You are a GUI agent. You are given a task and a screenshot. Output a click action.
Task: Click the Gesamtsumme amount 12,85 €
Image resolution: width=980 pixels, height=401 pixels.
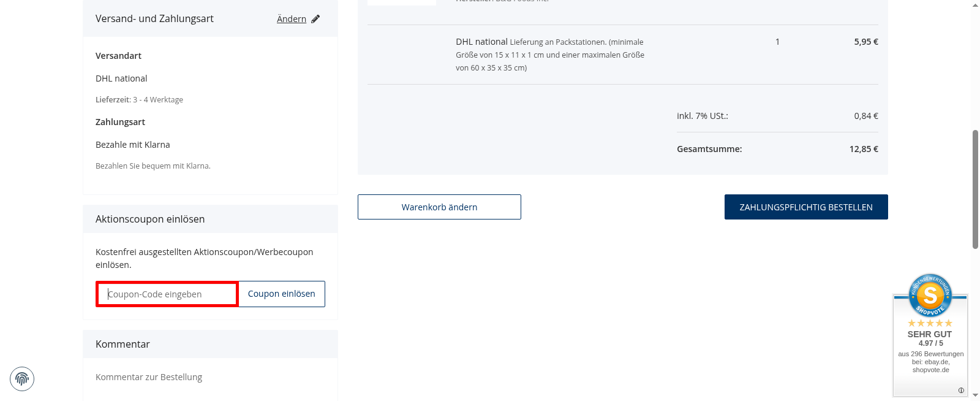pyautogui.click(x=864, y=149)
